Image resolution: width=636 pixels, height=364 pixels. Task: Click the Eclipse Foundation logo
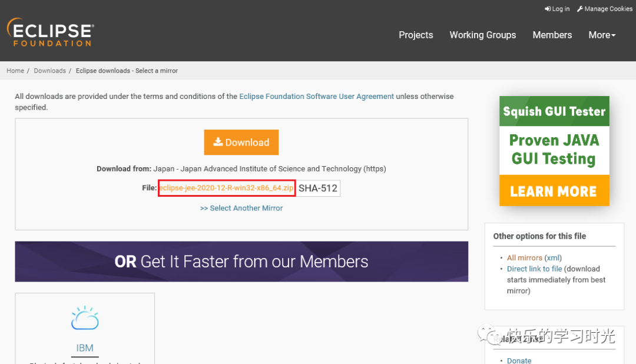pos(50,32)
